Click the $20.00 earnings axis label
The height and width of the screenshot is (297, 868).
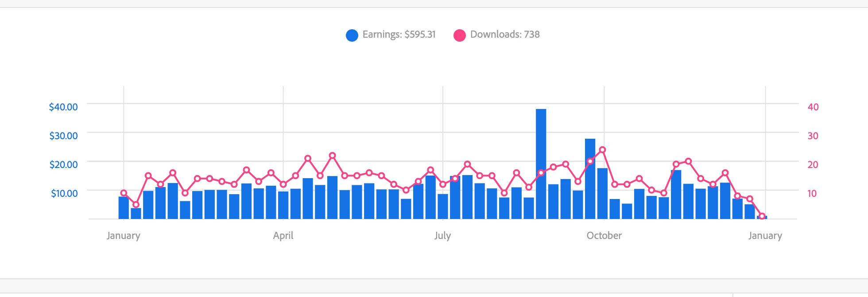pyautogui.click(x=63, y=164)
